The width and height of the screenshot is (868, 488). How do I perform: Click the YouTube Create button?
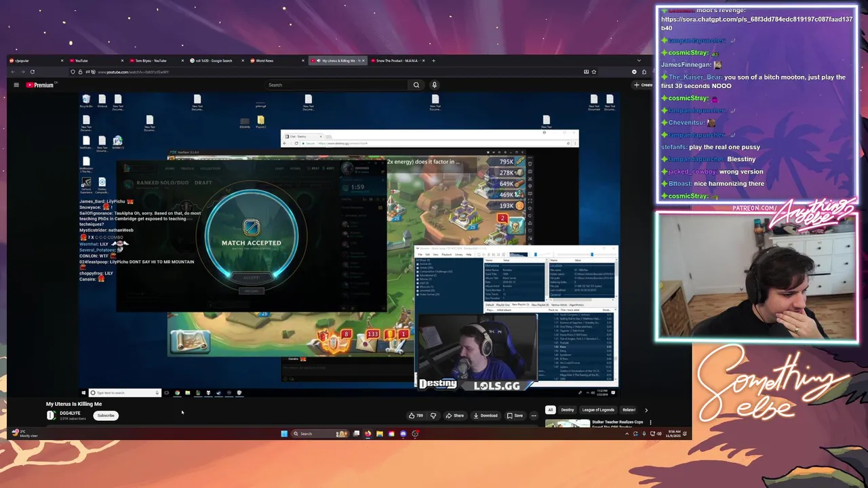pyautogui.click(x=643, y=85)
